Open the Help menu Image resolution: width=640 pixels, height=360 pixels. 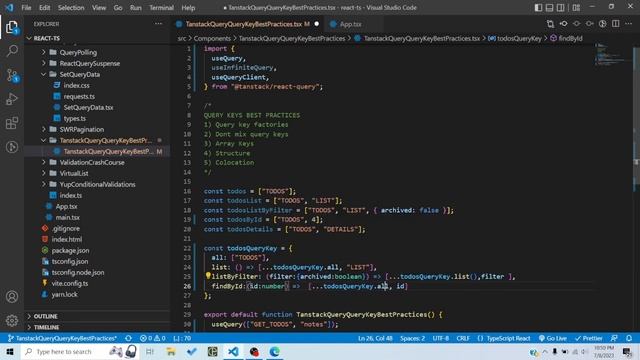188,7
